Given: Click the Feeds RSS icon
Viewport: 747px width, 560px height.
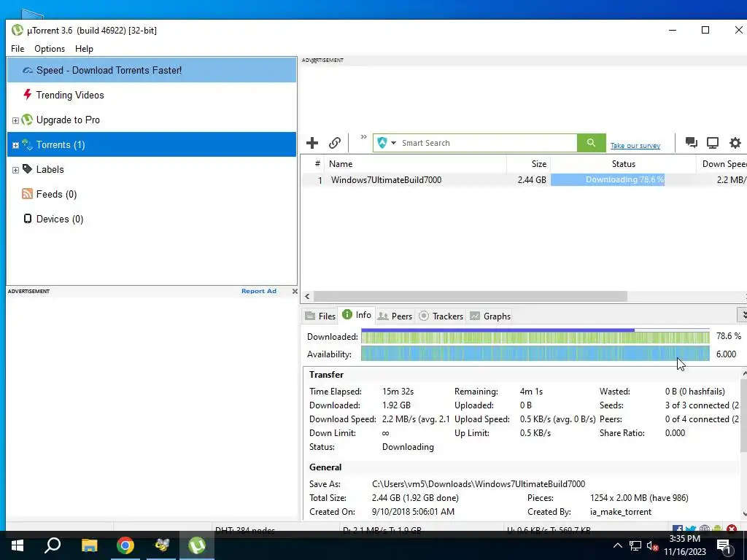Looking at the screenshot, I should tap(27, 194).
